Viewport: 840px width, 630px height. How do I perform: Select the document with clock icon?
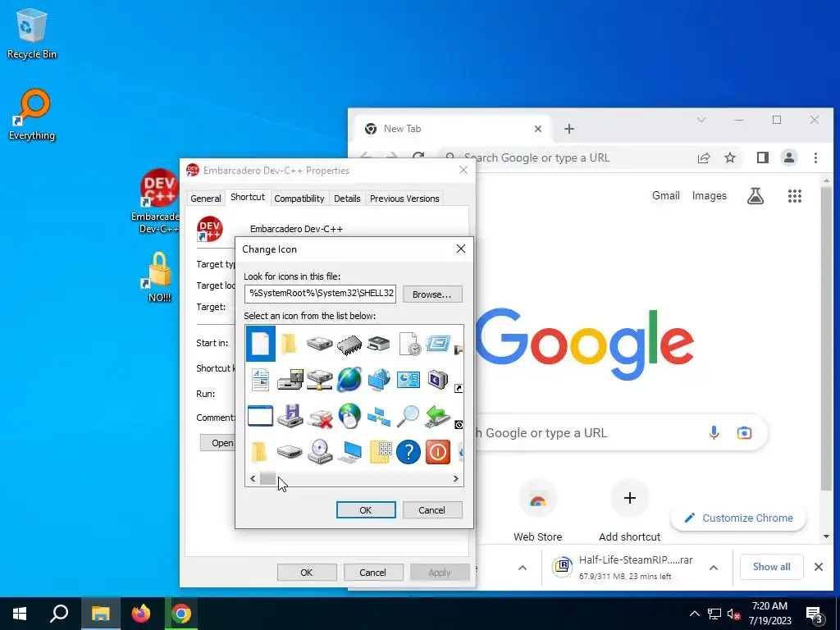[x=410, y=344]
